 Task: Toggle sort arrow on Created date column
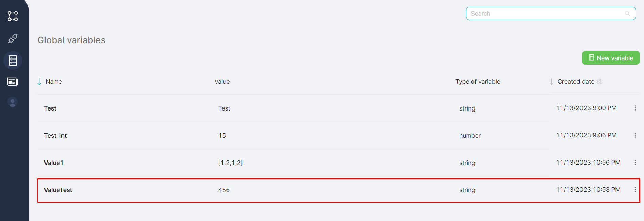click(x=551, y=82)
